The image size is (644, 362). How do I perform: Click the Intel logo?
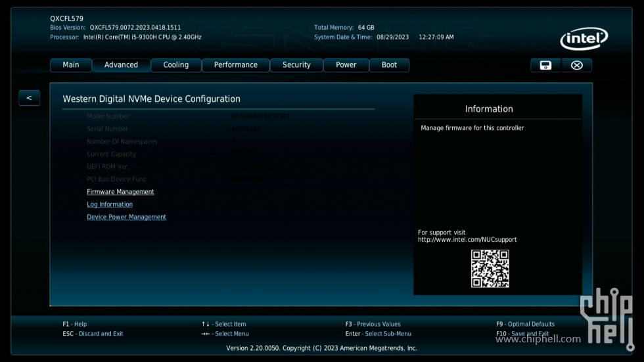click(584, 39)
